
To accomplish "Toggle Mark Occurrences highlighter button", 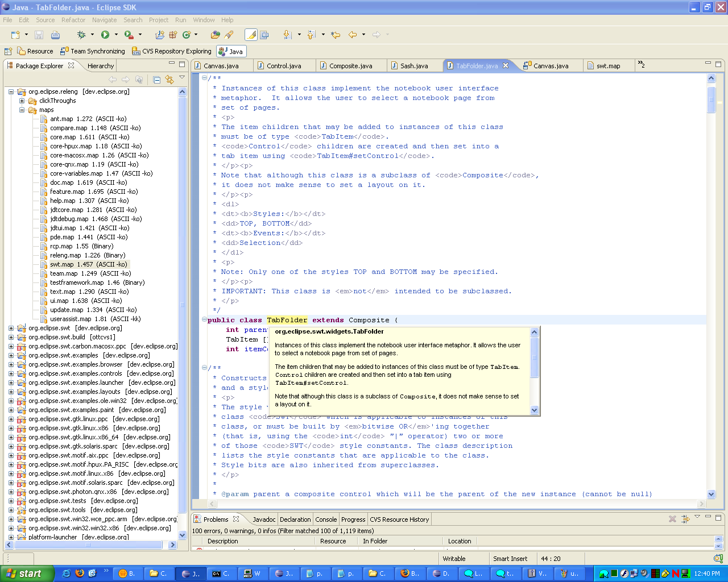I will [x=251, y=35].
